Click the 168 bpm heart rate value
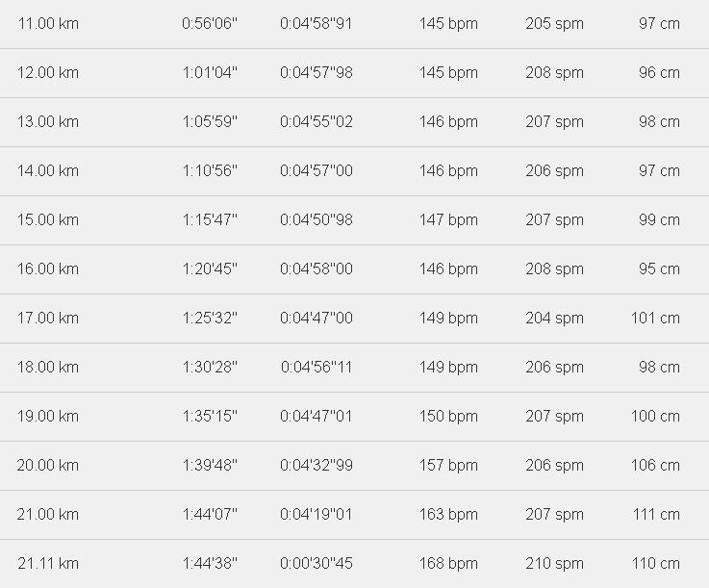The height and width of the screenshot is (588, 709). click(x=447, y=563)
